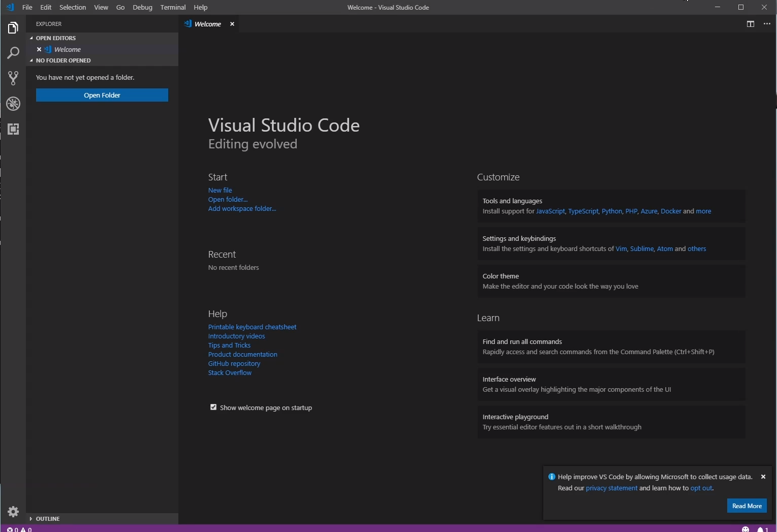Open Stack Overflow link
Image resolution: width=777 pixels, height=532 pixels.
(230, 372)
